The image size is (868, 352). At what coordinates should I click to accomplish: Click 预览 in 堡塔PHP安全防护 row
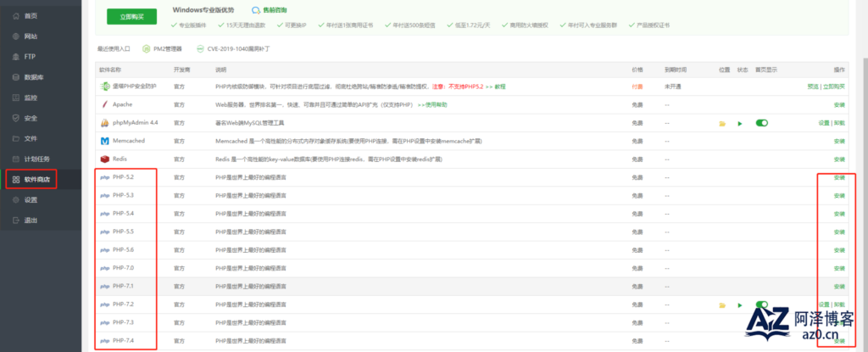coord(813,87)
